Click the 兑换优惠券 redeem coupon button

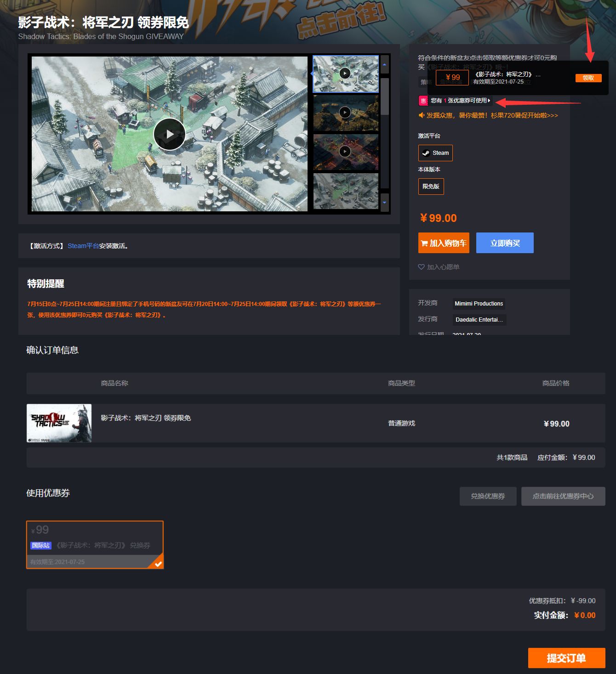(488, 496)
